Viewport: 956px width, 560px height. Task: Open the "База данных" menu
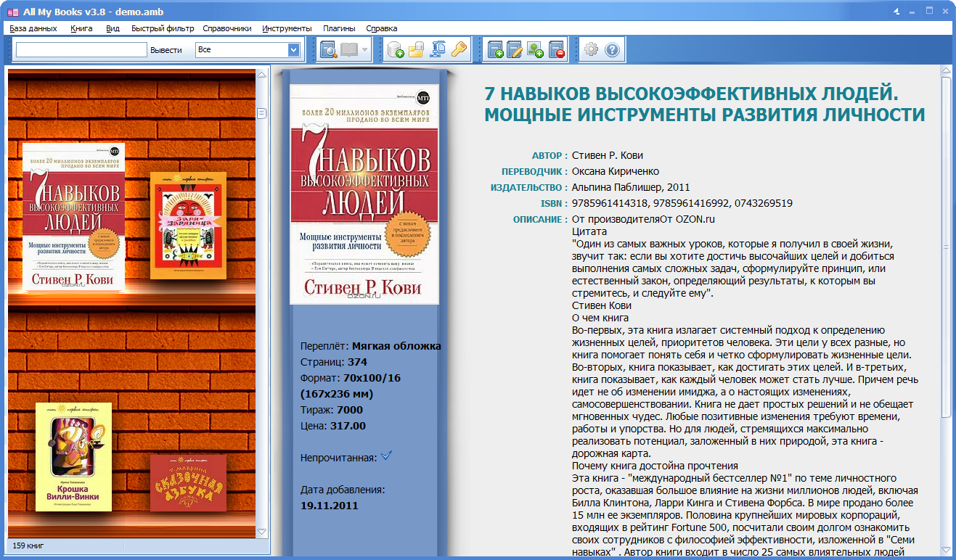coord(33,28)
